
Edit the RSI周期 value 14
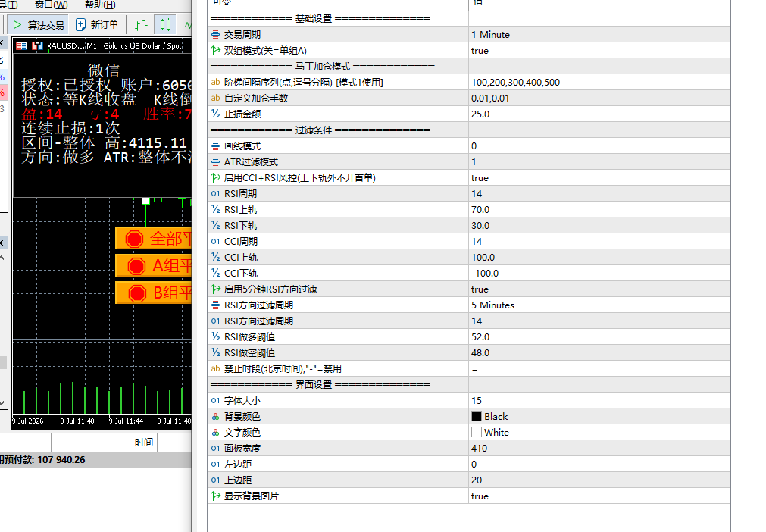(x=599, y=194)
